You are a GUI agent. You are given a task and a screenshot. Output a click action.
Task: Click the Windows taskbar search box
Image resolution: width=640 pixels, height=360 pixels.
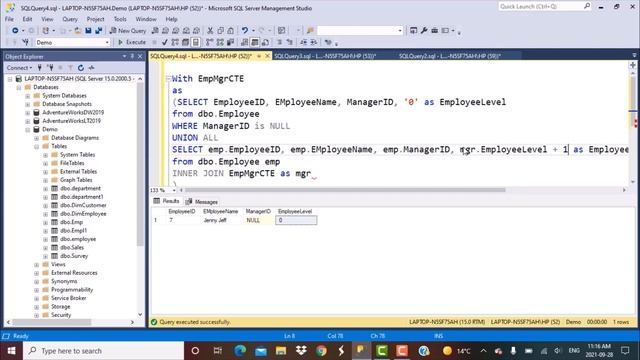pos(104,351)
